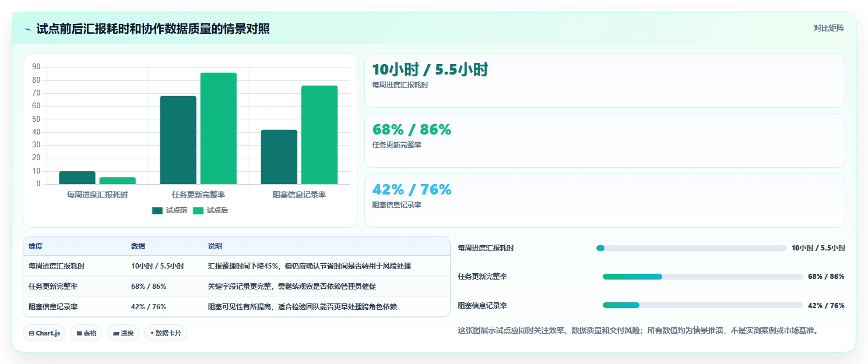Click the 阻塞信息记录率 progress bar
This screenshot has height=364, width=868.
coord(703,305)
